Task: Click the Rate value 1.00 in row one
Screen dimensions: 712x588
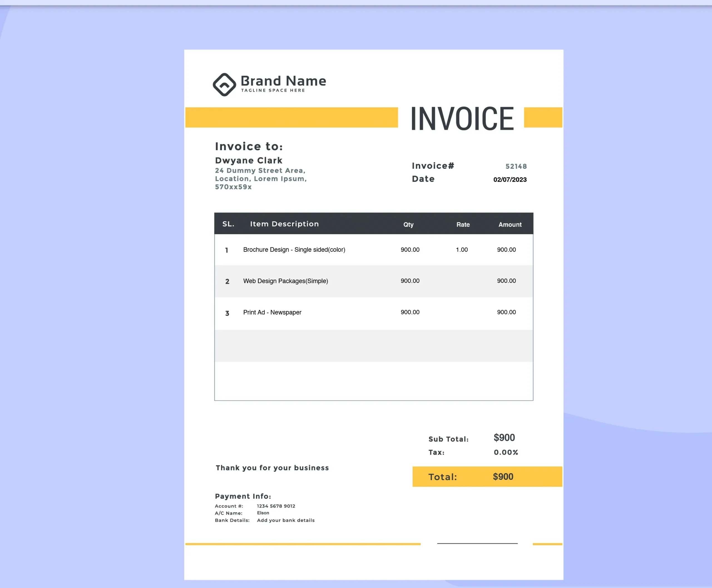Action: pos(462,249)
